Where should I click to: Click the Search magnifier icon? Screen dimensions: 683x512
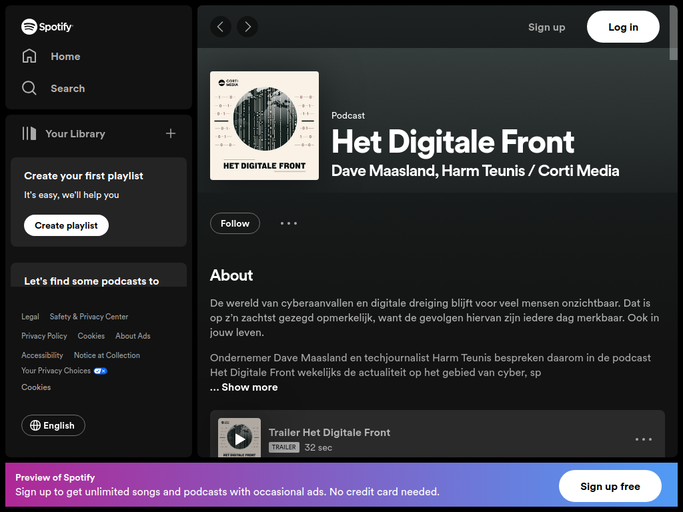[x=29, y=88]
